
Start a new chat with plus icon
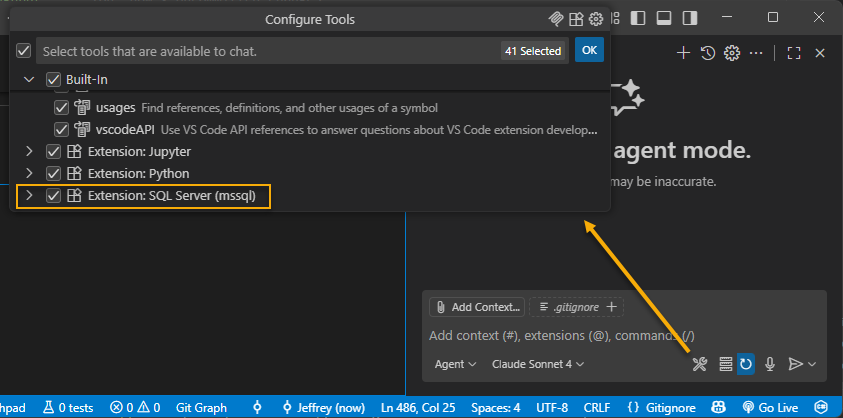click(684, 53)
